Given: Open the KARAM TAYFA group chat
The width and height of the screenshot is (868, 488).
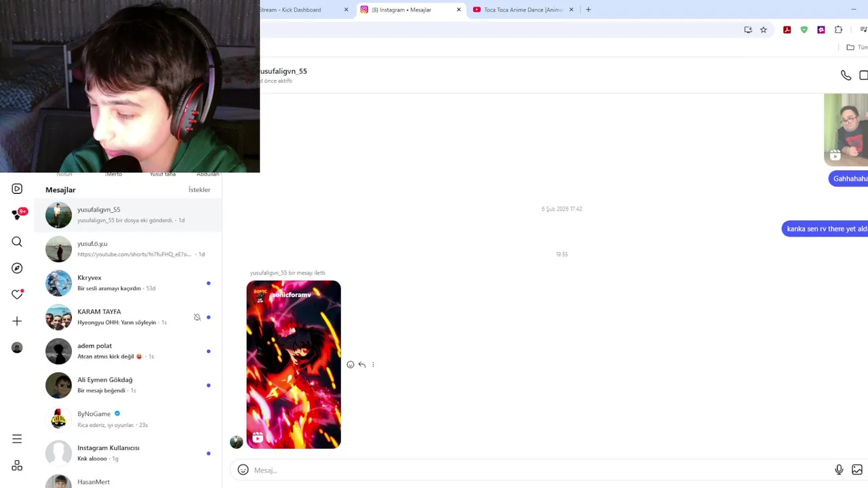Looking at the screenshot, I should coord(128,317).
